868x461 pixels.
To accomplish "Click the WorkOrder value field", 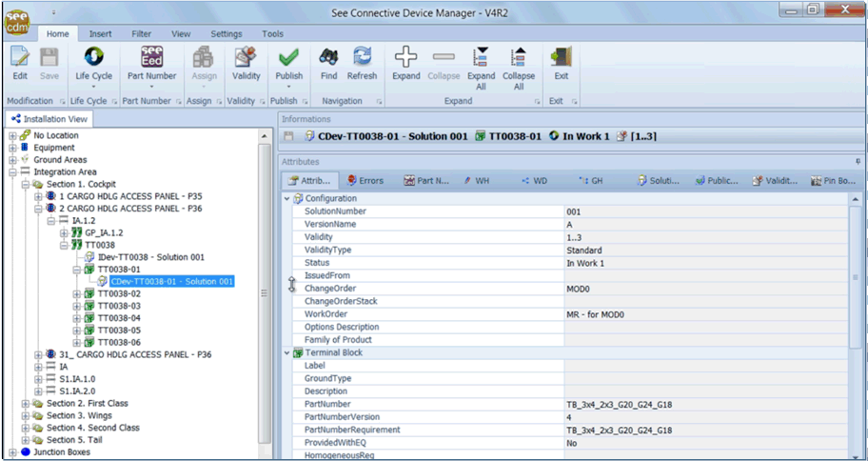I will 705,314.
